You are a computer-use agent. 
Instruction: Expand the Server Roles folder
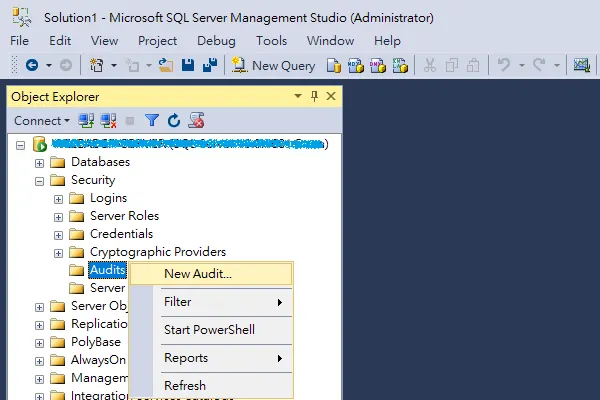(x=58, y=217)
